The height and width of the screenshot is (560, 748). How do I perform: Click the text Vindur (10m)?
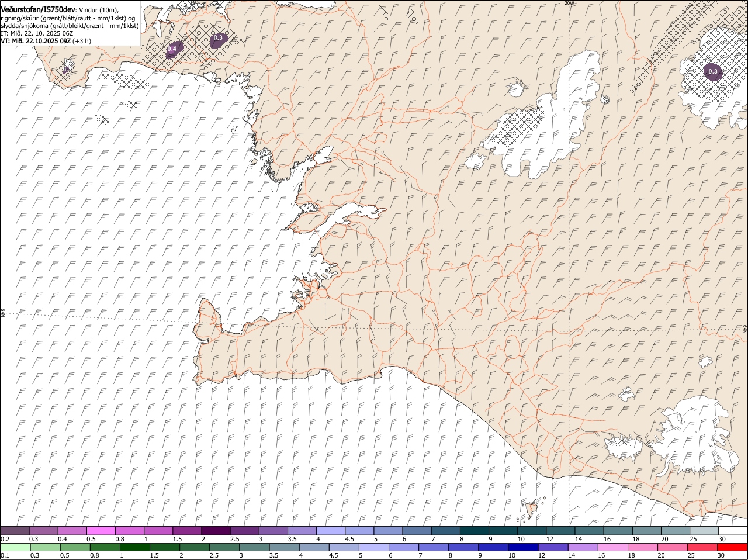point(98,10)
